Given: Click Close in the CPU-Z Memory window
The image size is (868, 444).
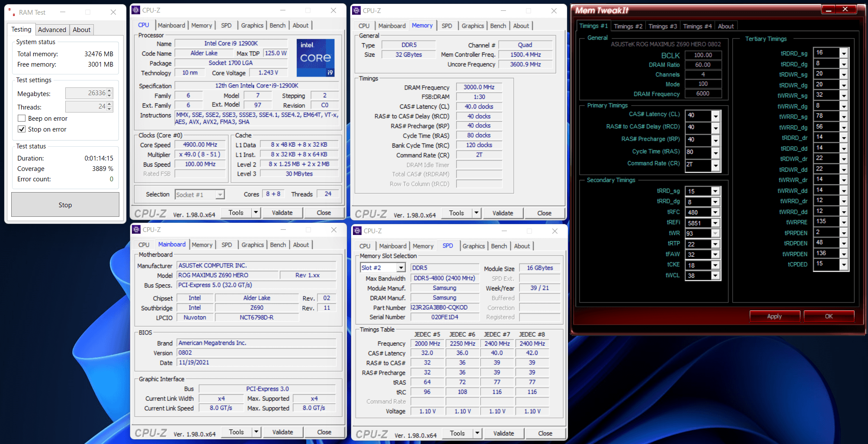Looking at the screenshot, I should [544, 213].
